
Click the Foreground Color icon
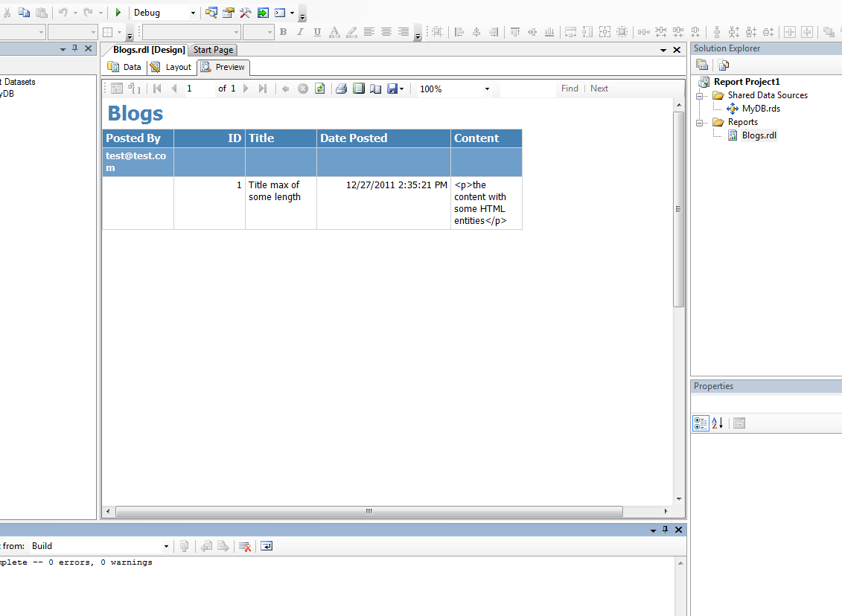334,32
